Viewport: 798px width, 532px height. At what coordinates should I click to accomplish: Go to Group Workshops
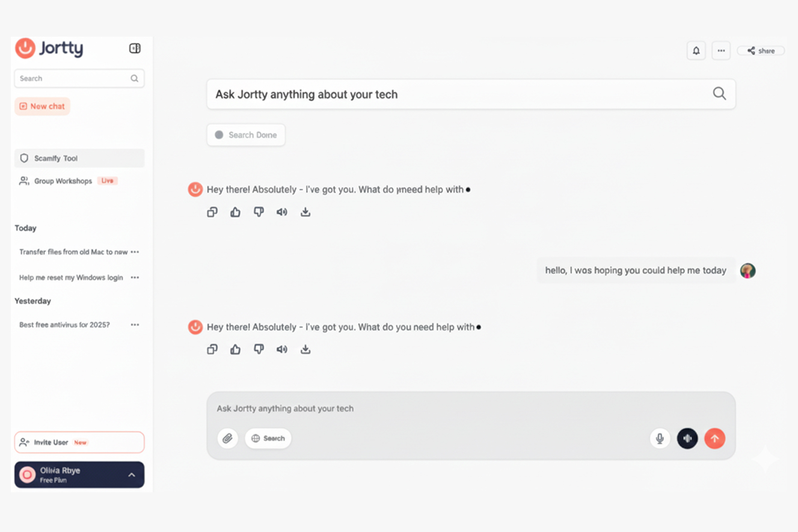coord(63,181)
